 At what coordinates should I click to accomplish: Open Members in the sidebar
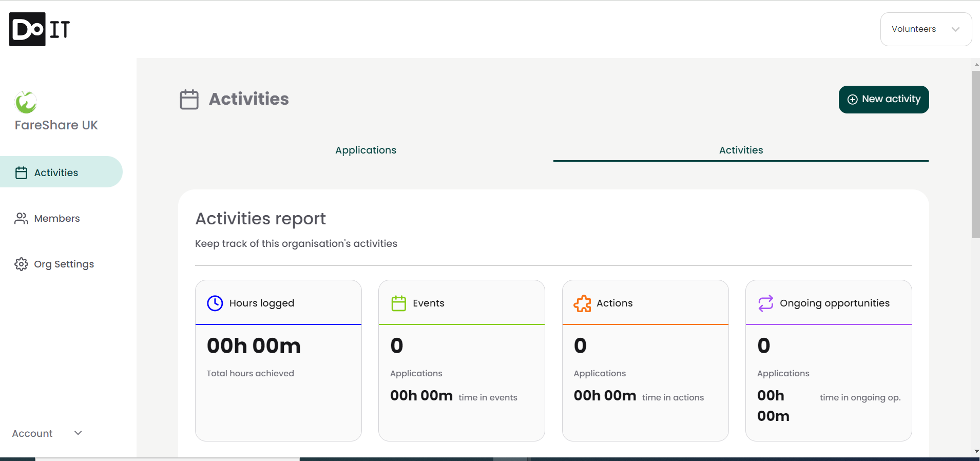56,219
